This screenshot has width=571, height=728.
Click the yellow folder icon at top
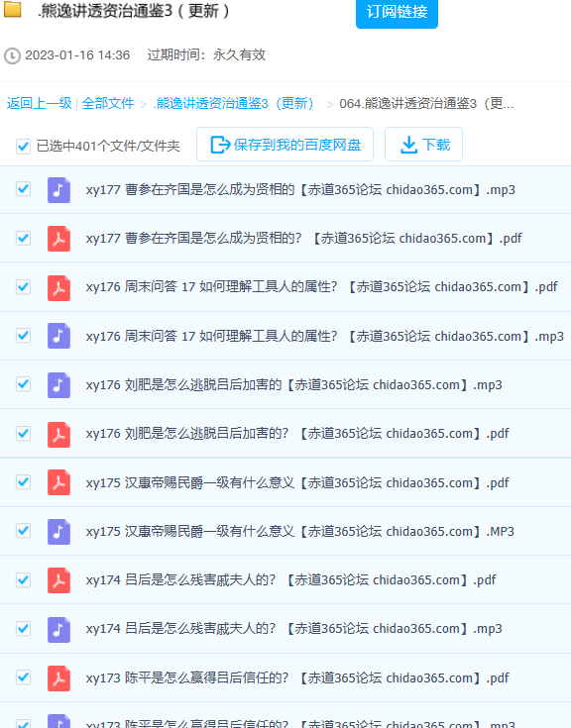(13, 9)
